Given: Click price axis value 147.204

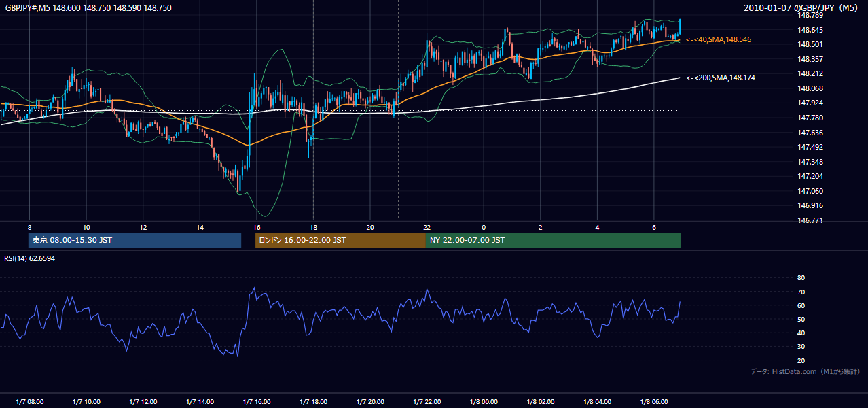Looking at the screenshot, I should tap(810, 176).
